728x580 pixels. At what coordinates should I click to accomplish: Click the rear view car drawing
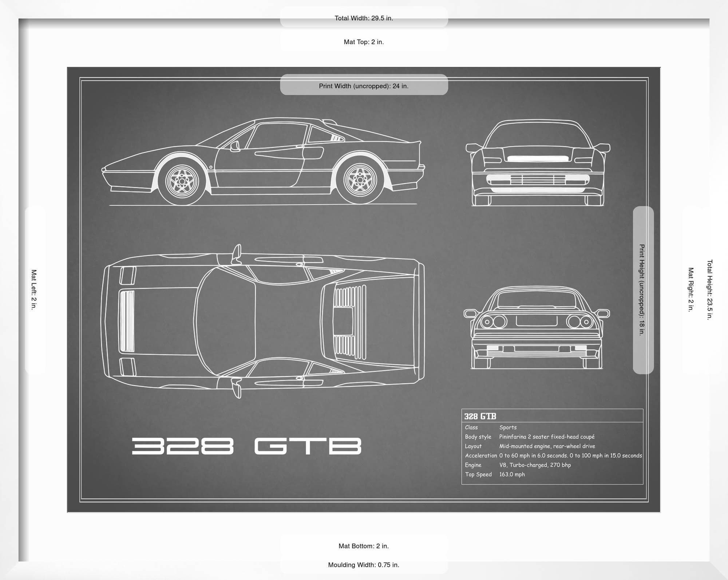[x=537, y=328]
